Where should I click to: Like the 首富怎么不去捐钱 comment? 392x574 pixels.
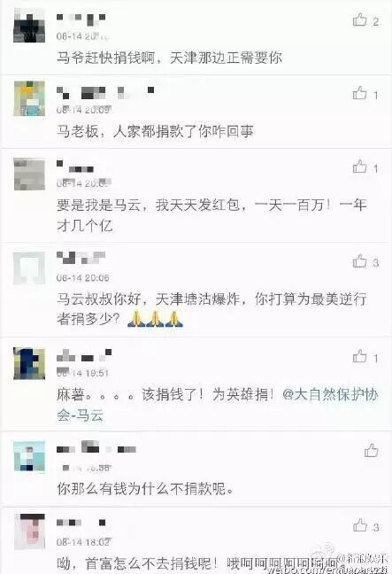click(x=360, y=525)
